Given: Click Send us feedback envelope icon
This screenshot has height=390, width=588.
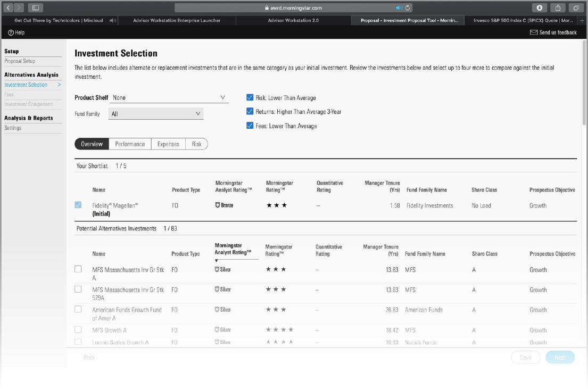Looking at the screenshot, I should click(x=534, y=32).
